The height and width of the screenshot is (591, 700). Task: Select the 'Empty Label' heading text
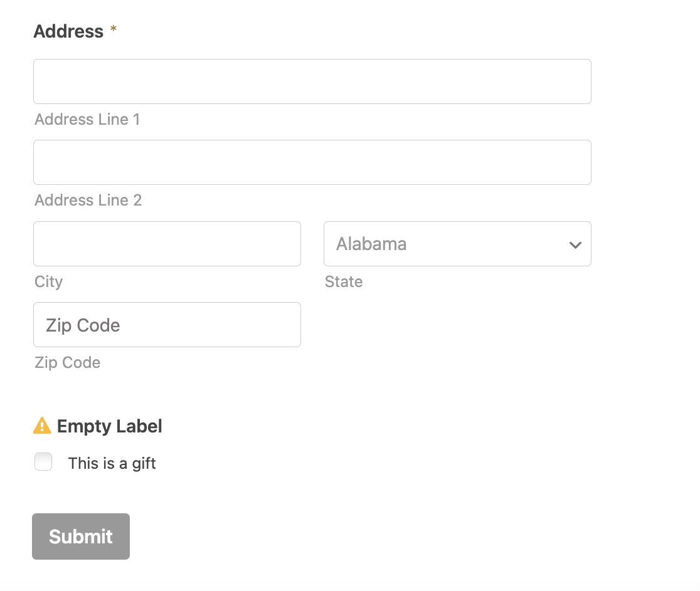point(109,426)
